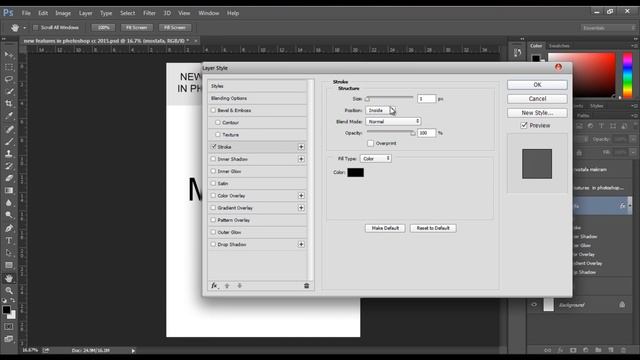Screen dimensions: 640x360
Task: Select the Move tool
Action: click(x=9, y=55)
